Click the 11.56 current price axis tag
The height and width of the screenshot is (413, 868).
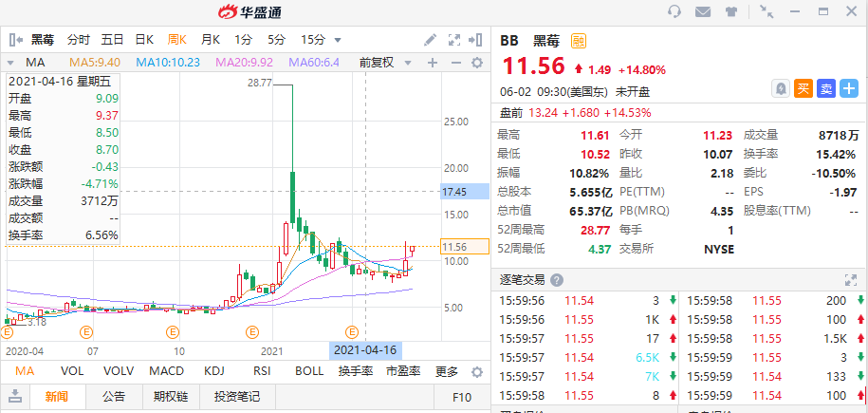(465, 247)
